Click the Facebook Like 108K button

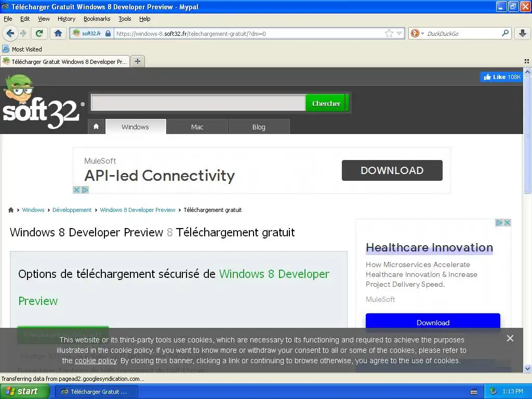(x=501, y=77)
